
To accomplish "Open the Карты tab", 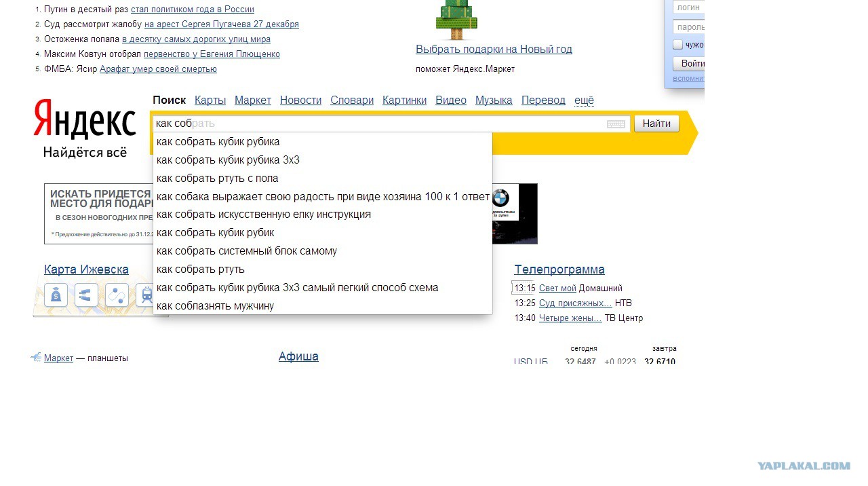I will (210, 100).
